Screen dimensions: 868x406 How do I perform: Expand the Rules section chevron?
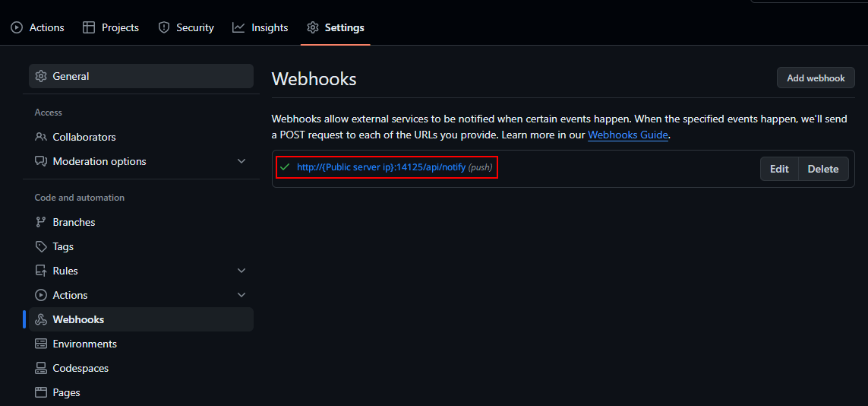241,271
